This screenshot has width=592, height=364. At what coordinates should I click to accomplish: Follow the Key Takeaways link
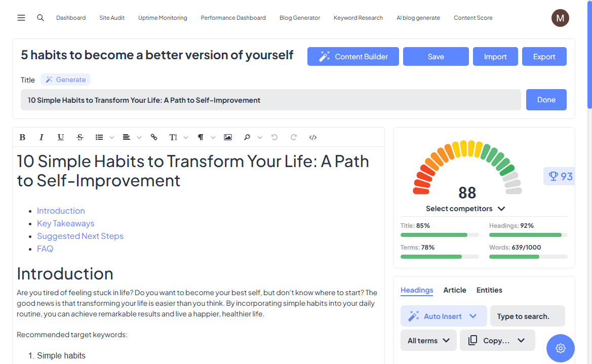[65, 223]
